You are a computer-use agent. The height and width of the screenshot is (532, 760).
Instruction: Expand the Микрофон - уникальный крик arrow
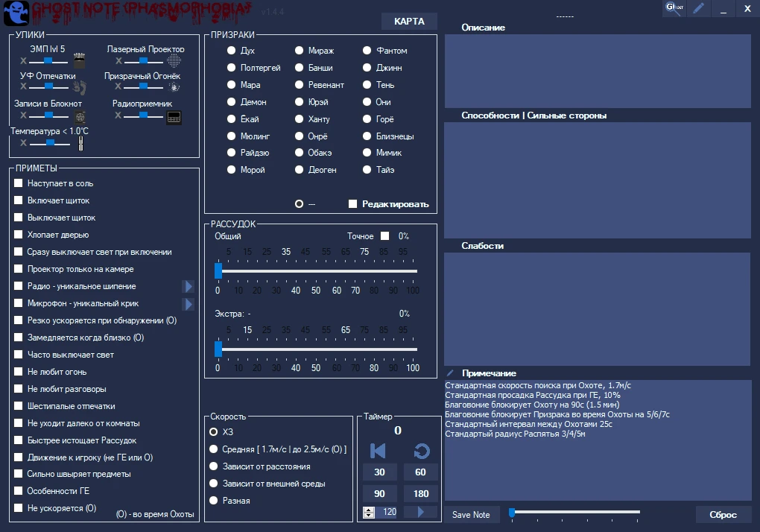(188, 304)
